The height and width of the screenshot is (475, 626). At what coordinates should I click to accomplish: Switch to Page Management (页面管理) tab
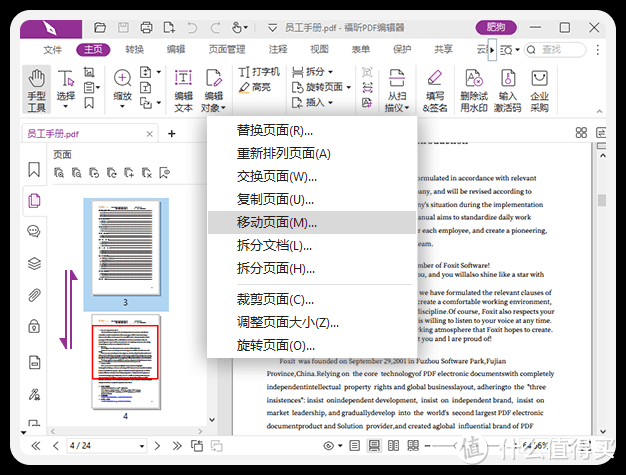227,49
